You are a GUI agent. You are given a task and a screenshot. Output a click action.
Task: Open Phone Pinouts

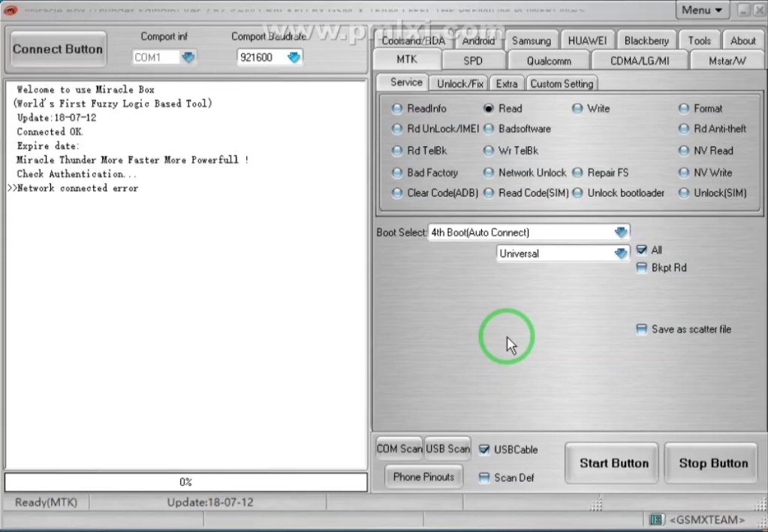[423, 476]
